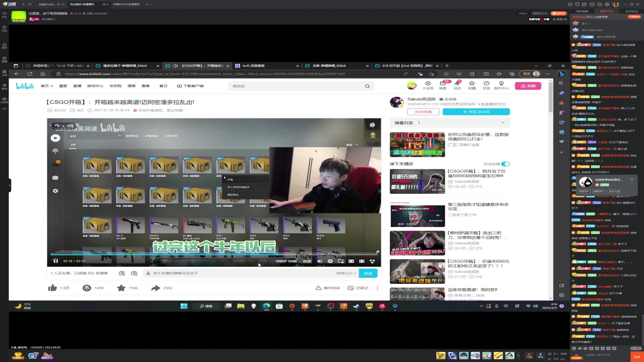Switch to 番剧 in bilibili nav

63,86
